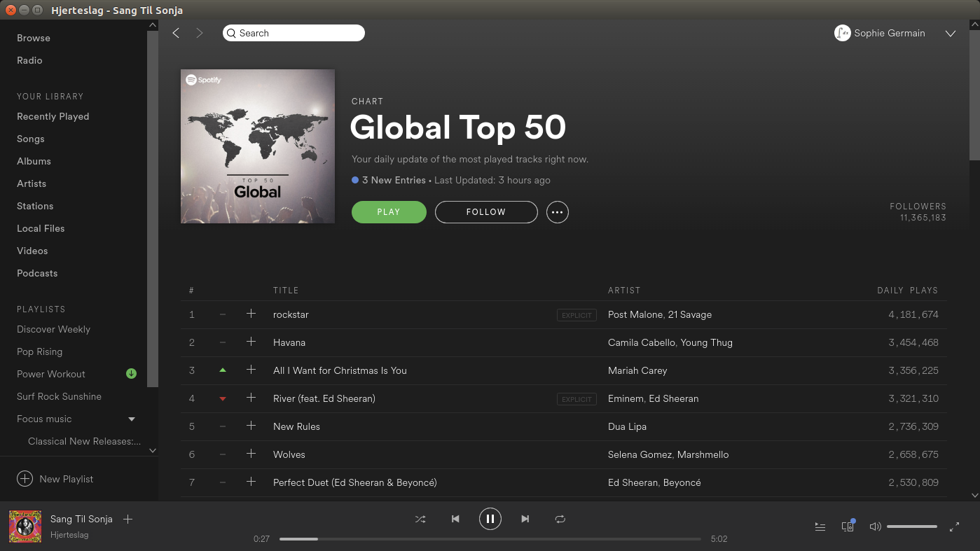This screenshot has height=551, width=980.
Task: Open the Connect to a device panel
Action: [x=847, y=526]
